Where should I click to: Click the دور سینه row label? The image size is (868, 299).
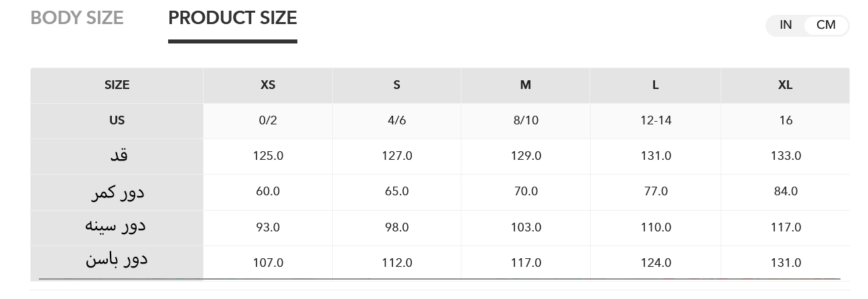[x=116, y=227]
